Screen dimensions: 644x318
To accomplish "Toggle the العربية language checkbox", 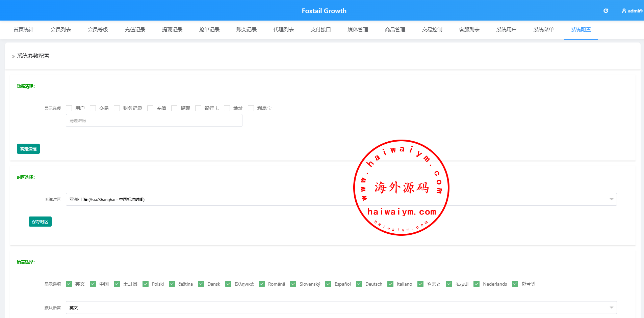I will point(449,284).
